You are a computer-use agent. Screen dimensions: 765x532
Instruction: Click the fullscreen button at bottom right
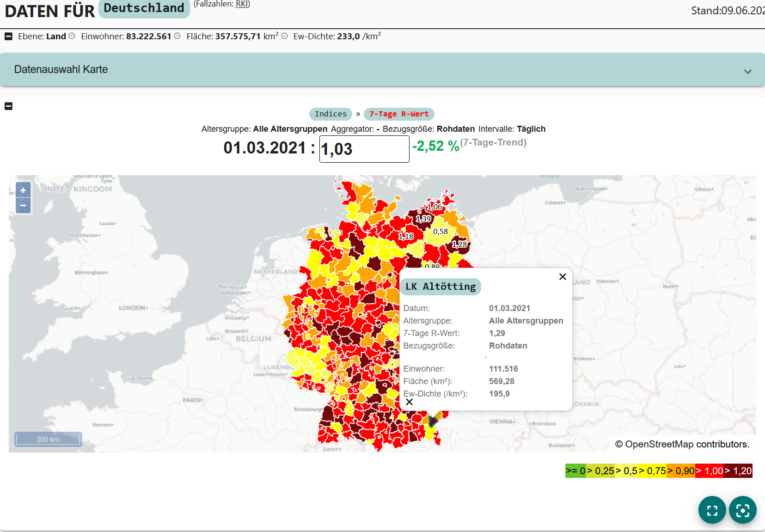point(712,510)
